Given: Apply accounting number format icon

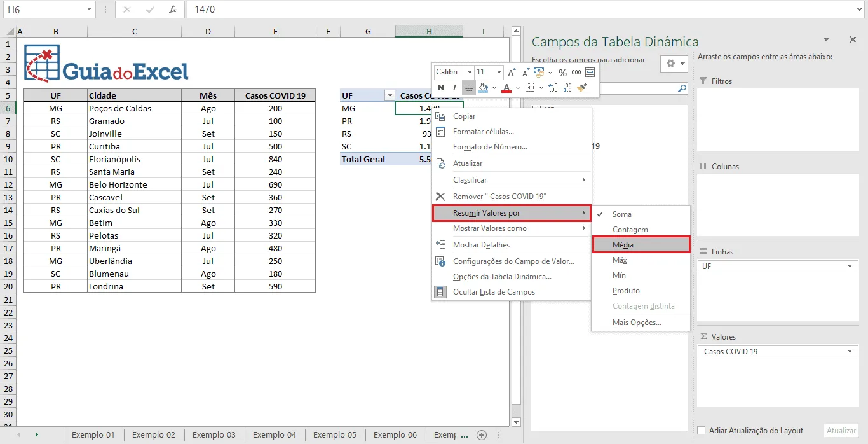Looking at the screenshot, I should 539,73.
